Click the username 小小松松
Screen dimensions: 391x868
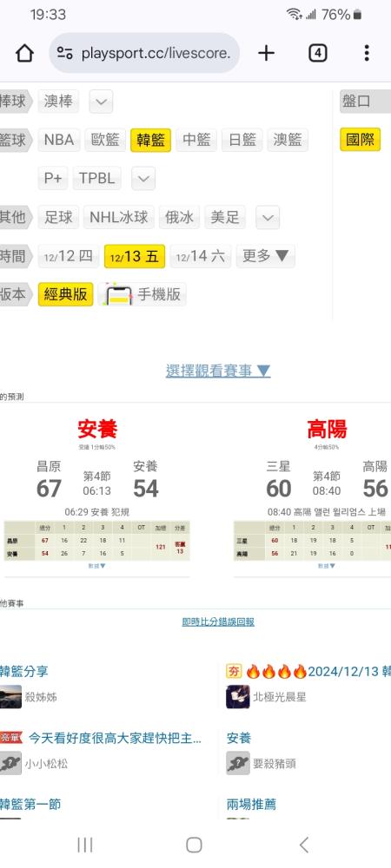pyautogui.click(x=47, y=764)
